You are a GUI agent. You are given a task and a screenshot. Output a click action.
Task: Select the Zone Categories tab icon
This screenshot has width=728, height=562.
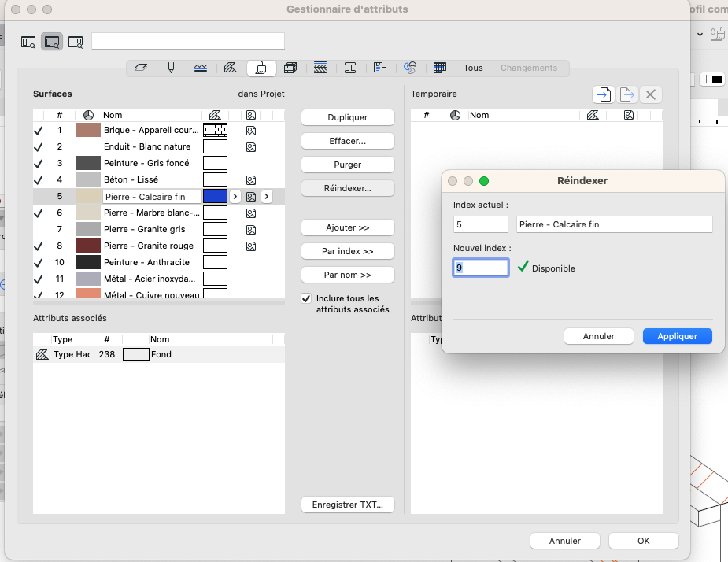point(380,68)
